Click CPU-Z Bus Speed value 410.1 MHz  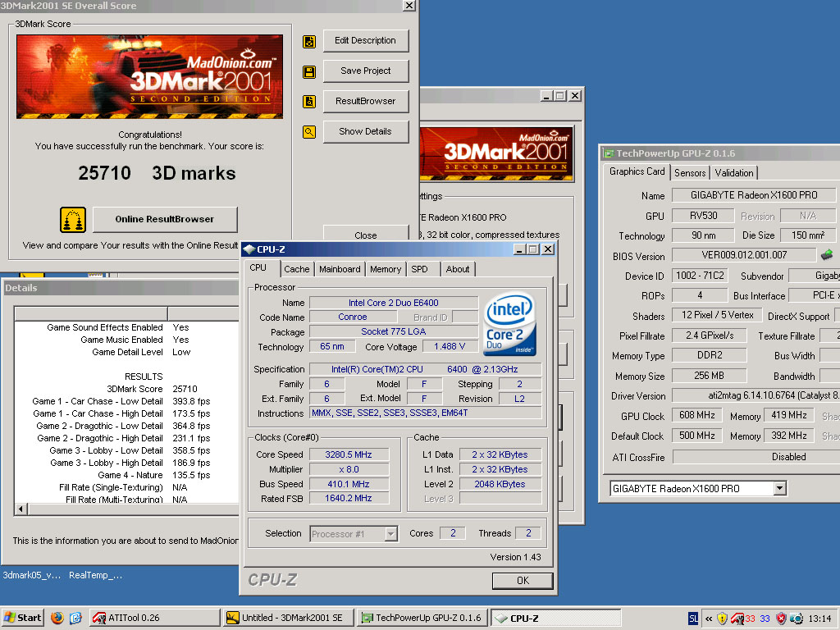point(348,484)
